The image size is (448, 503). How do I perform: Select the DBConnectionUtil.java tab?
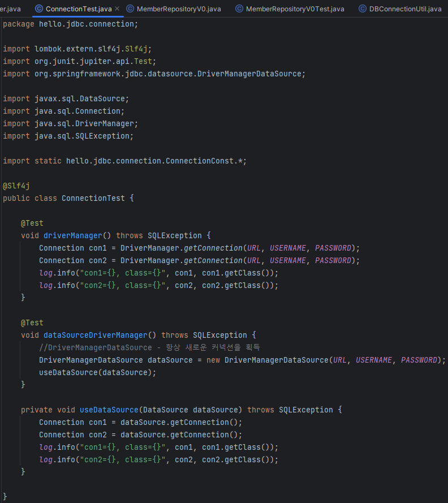[x=400, y=8]
